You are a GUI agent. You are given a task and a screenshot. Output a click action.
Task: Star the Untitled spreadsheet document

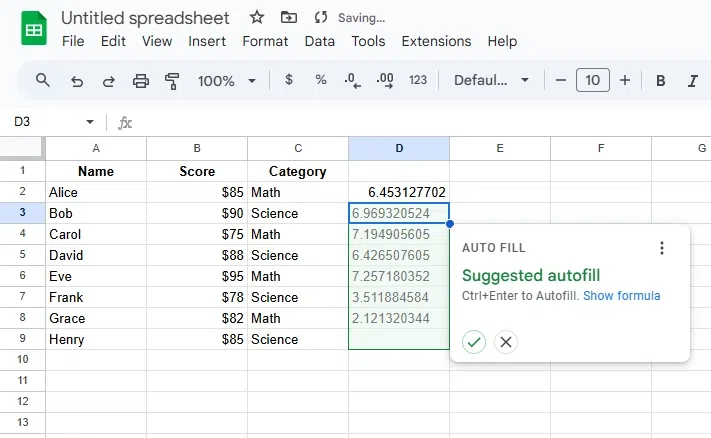[x=257, y=18]
